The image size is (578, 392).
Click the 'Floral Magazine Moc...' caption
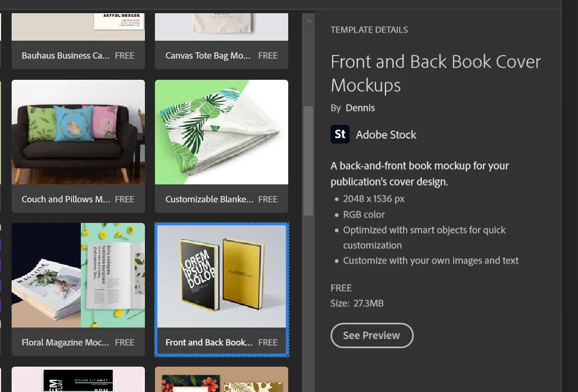click(x=65, y=343)
